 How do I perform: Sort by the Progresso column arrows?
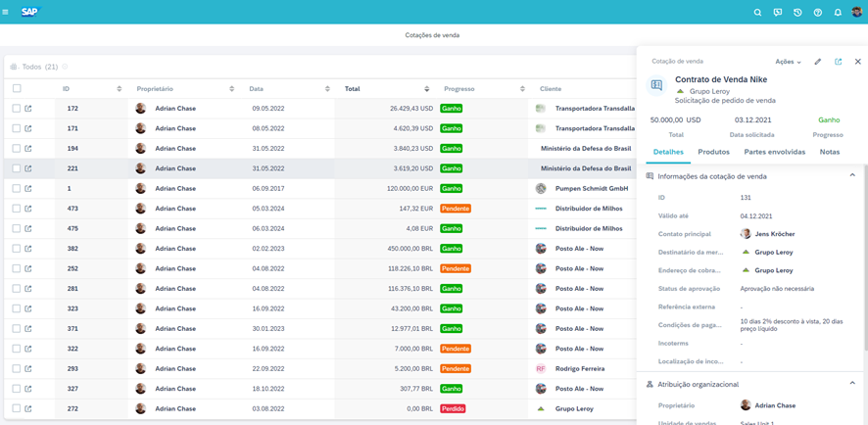(522, 88)
